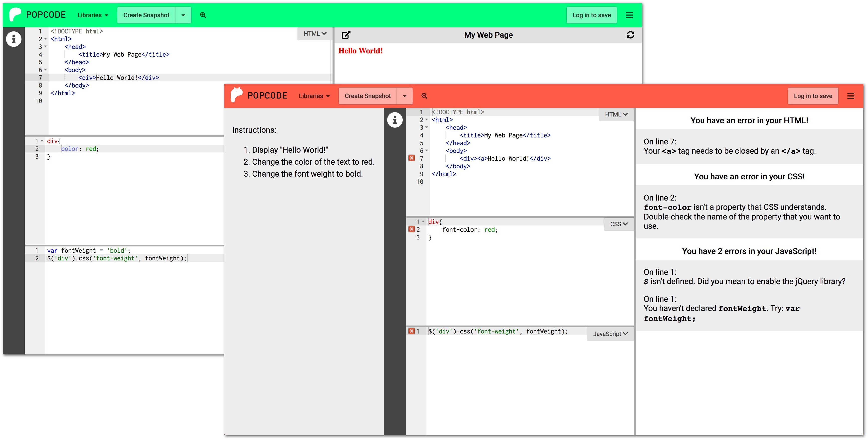Viewport: 868px width, 440px height.
Task: Click the red Hello World! preview text
Action: (x=360, y=51)
